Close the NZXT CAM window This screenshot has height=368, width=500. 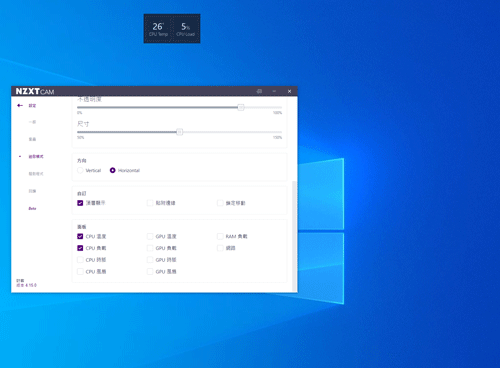[x=289, y=91]
